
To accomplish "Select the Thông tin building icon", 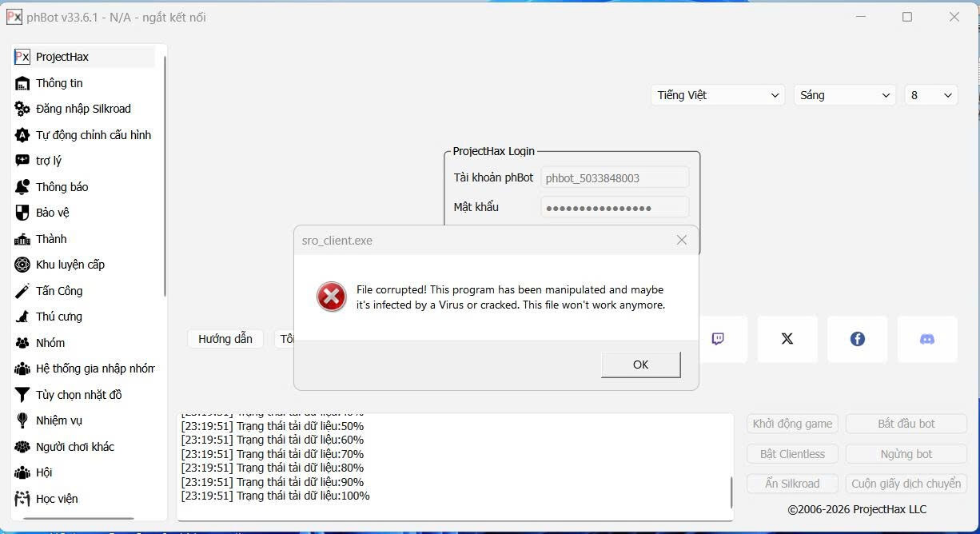I will click(x=22, y=83).
